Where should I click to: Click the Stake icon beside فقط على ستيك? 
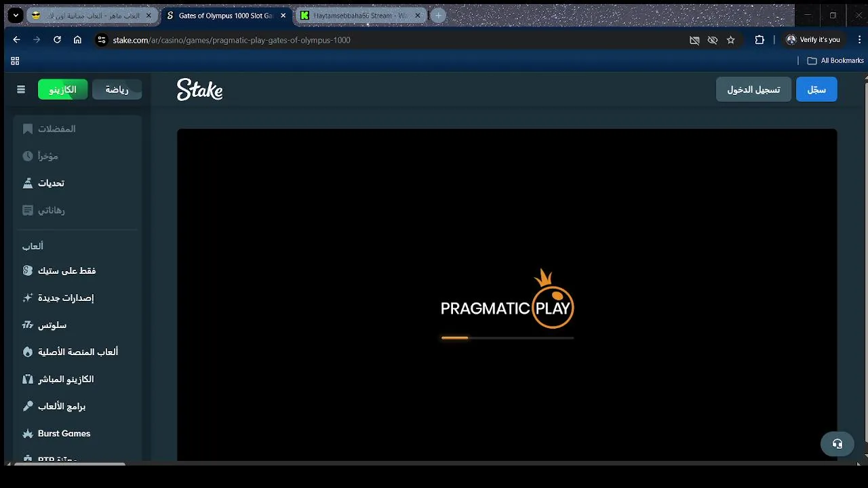[x=28, y=270]
